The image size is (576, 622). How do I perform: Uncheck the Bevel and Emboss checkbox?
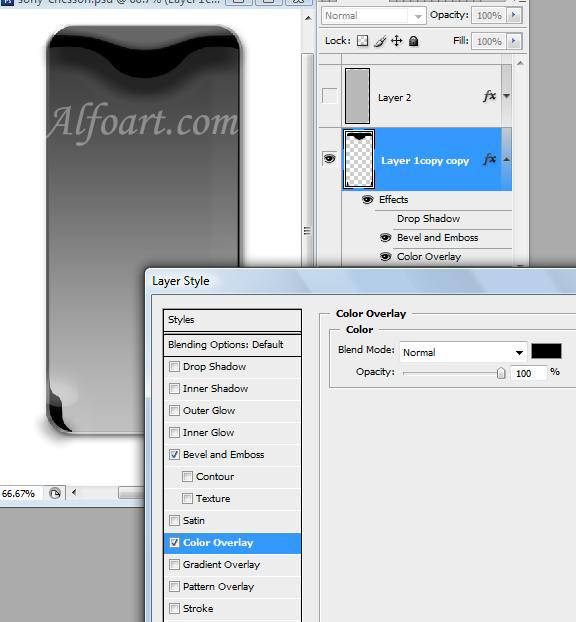[174, 454]
